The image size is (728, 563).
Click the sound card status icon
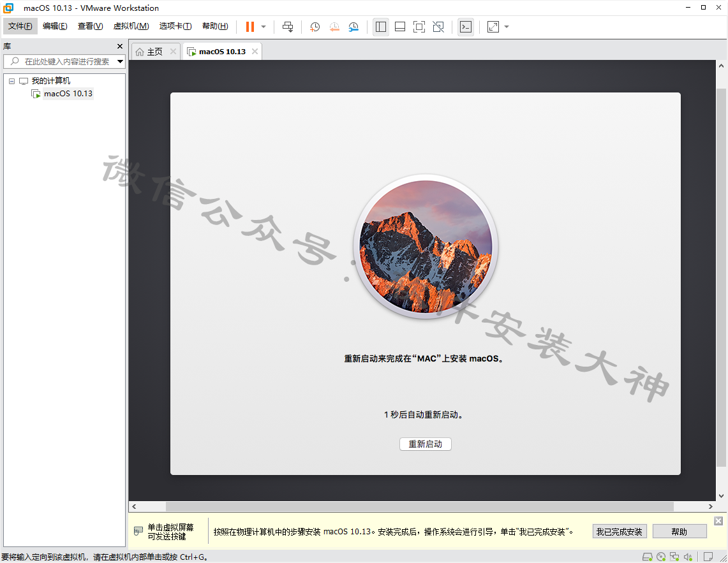pos(688,557)
